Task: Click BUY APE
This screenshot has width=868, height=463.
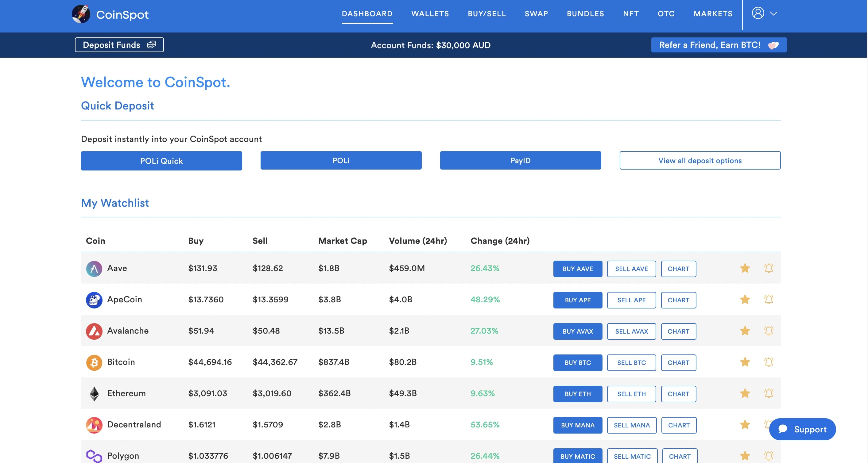Action: [578, 300]
